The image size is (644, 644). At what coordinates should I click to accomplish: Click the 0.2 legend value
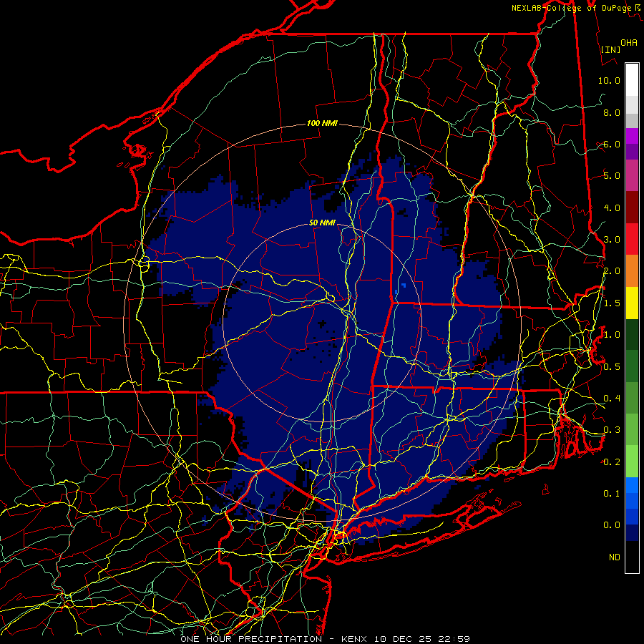click(x=612, y=462)
